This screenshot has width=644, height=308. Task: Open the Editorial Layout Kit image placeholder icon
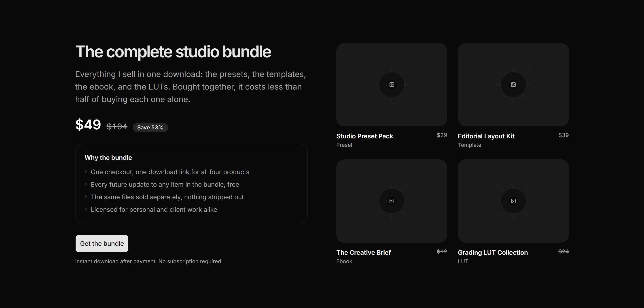[513, 85]
